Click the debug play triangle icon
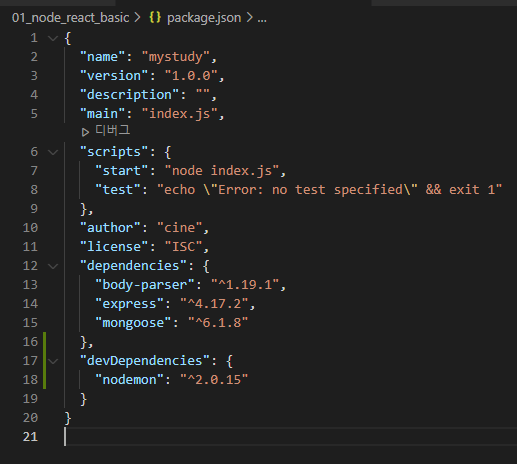 pyautogui.click(x=85, y=132)
